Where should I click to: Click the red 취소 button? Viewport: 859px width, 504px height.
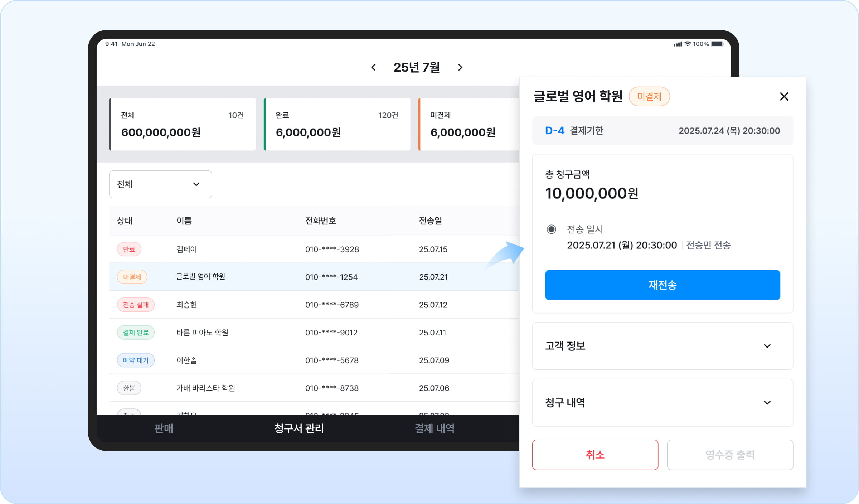595,455
